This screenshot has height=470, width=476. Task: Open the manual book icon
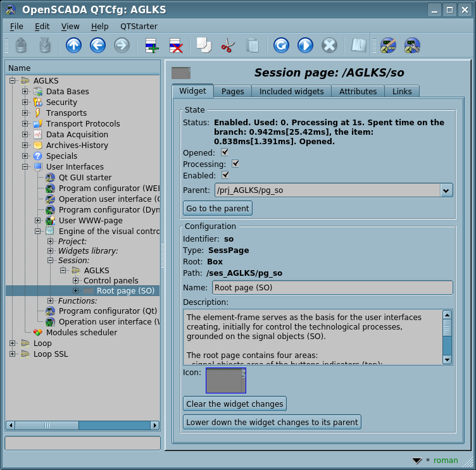click(358, 46)
